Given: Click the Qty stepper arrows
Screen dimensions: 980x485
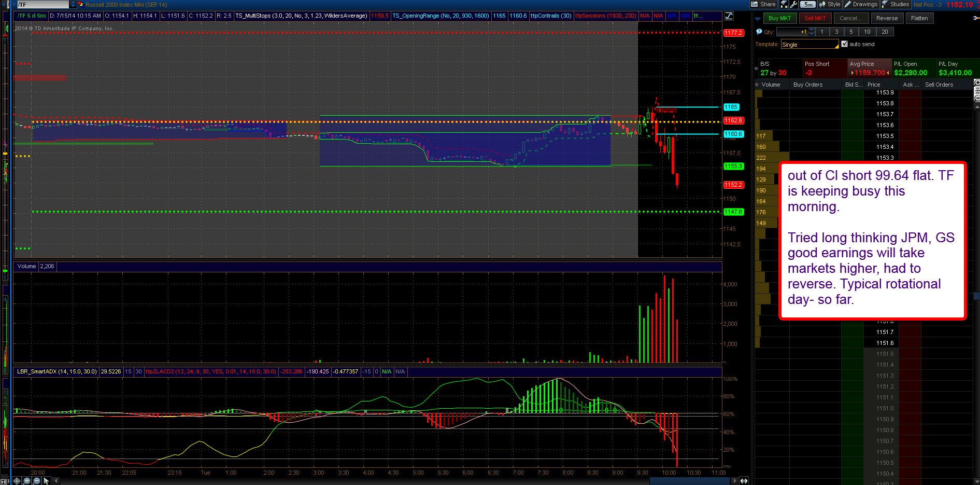Looking at the screenshot, I should (812, 32).
